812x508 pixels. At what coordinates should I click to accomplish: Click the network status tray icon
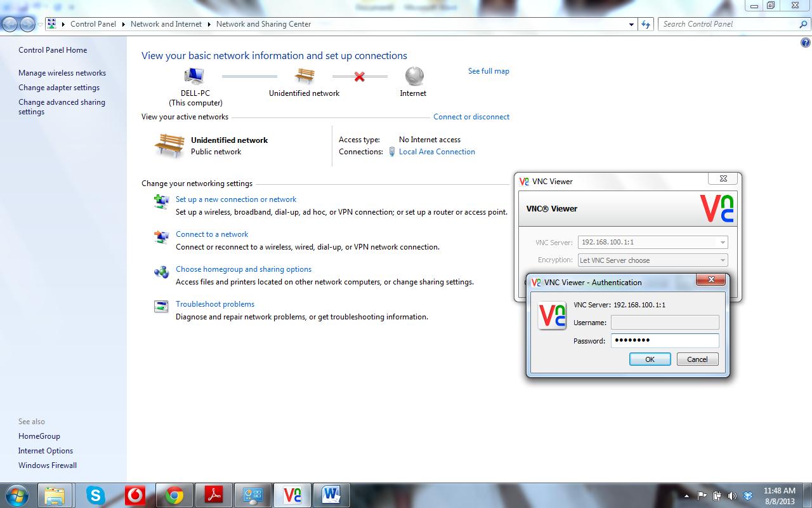[717, 496]
